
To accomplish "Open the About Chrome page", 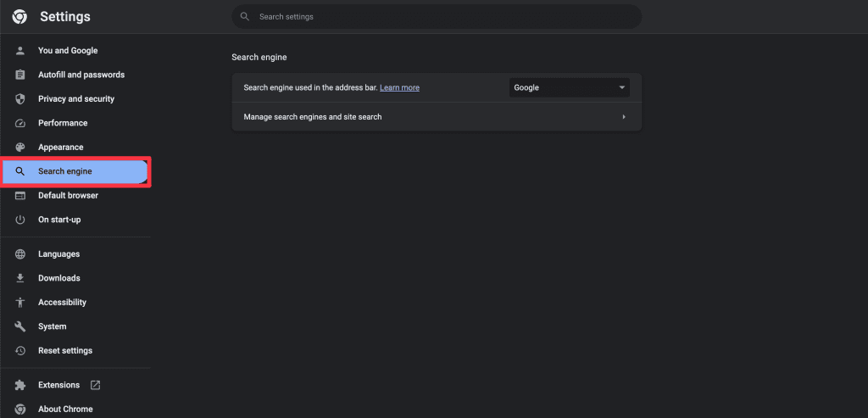I will 65,409.
